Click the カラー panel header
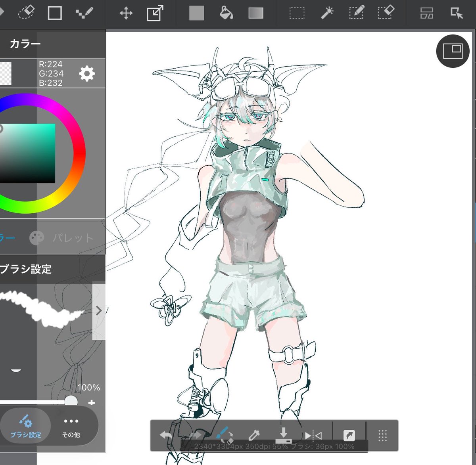The image size is (476, 465). pos(52,44)
